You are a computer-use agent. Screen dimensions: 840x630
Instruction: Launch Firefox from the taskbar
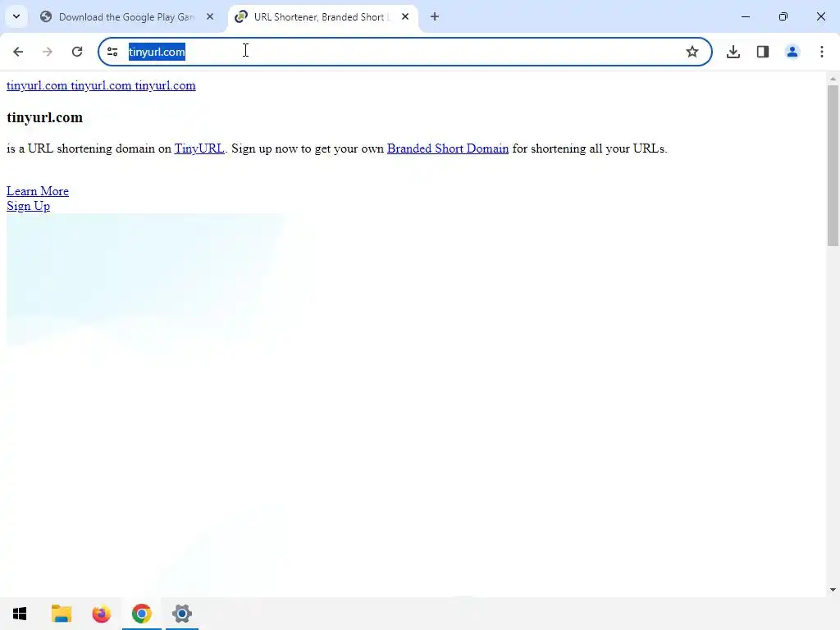tap(101, 614)
